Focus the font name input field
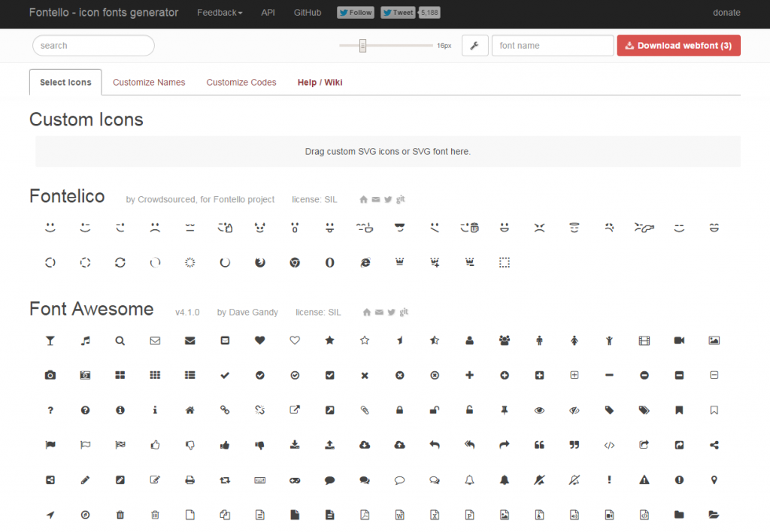Image resolution: width=770 pixels, height=532 pixels. coord(553,46)
